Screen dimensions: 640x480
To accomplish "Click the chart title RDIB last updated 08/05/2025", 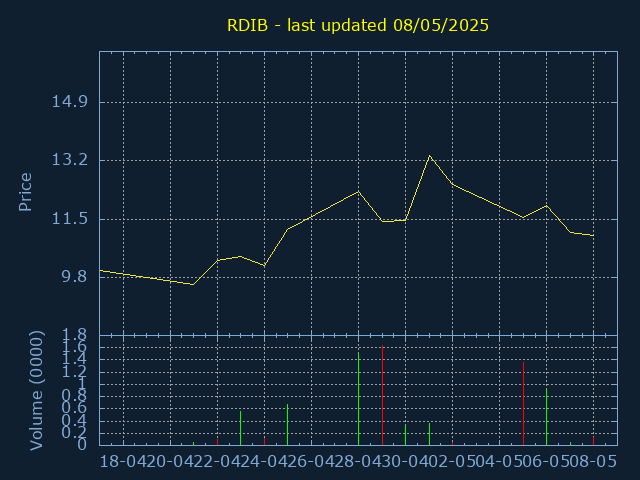I will coord(358,25).
